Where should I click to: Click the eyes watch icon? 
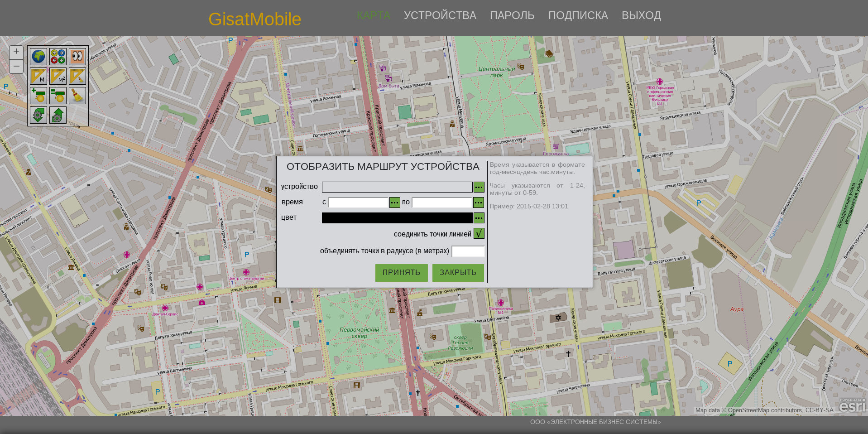click(x=77, y=57)
